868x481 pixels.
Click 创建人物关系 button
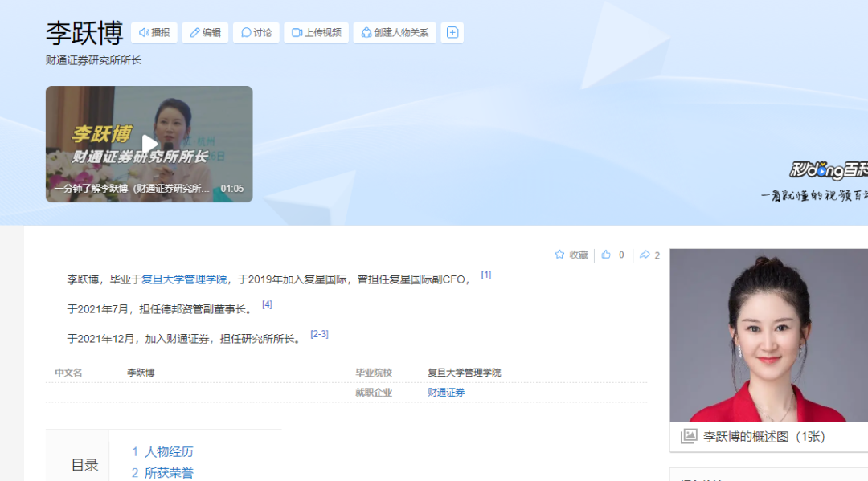[394, 33]
